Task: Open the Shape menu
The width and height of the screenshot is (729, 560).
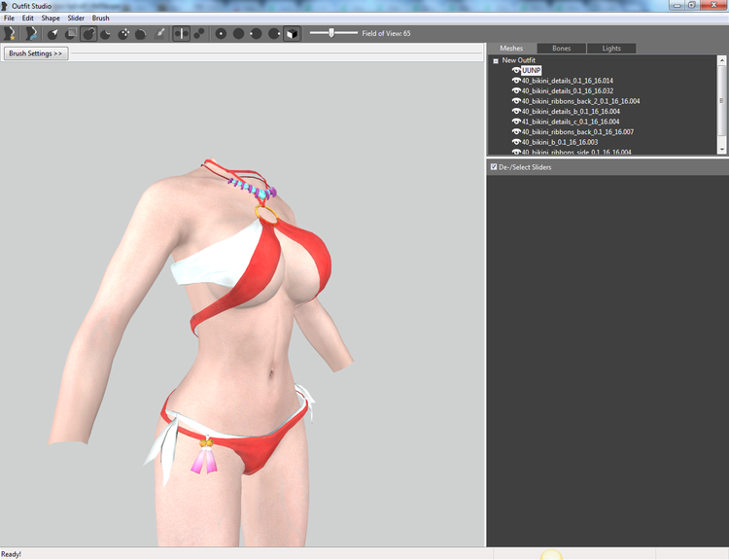Action: [x=51, y=18]
